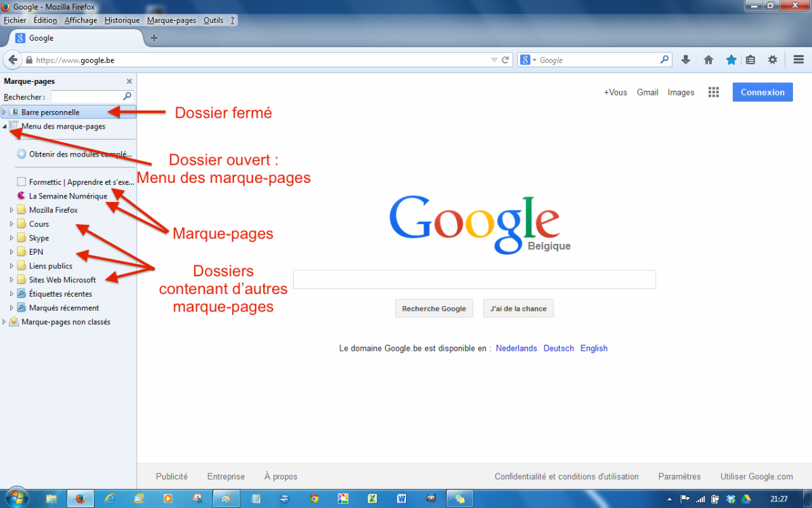812x508 pixels.
Task: Open the Paramètres footer link
Action: tap(679, 476)
